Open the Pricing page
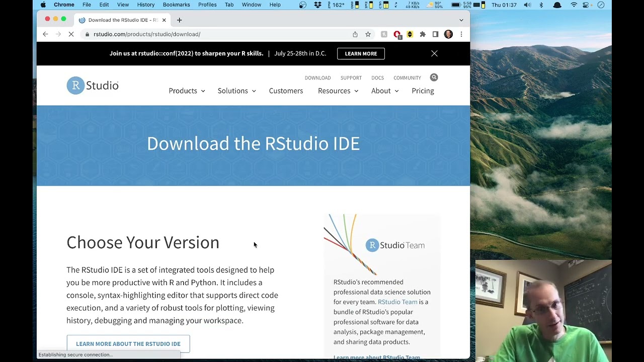Image resolution: width=644 pixels, height=362 pixels. coord(423,90)
